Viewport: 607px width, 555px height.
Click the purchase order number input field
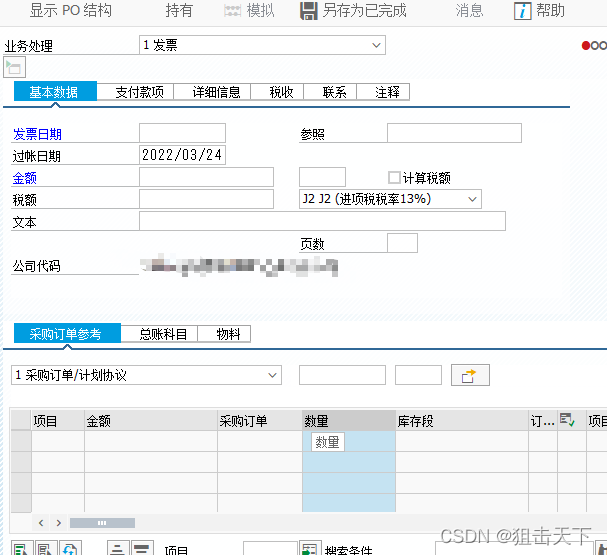342,375
